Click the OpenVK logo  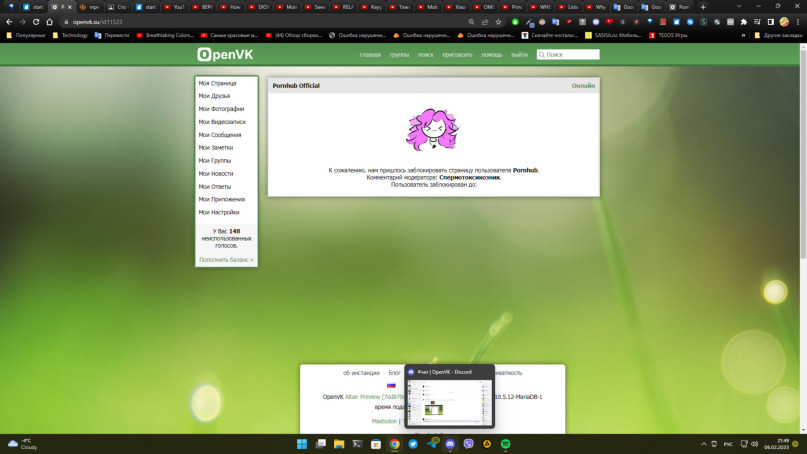point(225,54)
